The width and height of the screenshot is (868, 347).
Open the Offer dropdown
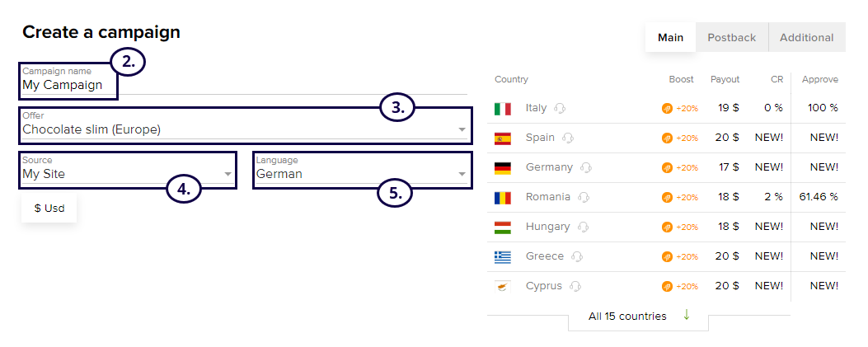pos(462,129)
